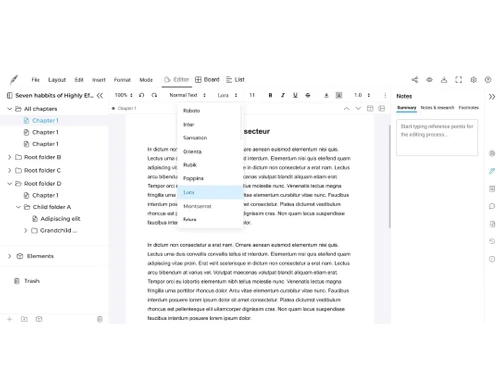Viewport: 500px width, 375px height.
Task: Open the text color picker
Action: [326, 95]
